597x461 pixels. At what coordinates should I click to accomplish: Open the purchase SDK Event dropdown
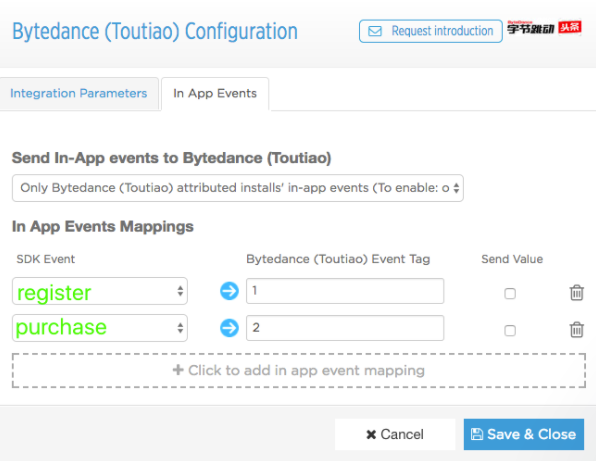(x=100, y=328)
